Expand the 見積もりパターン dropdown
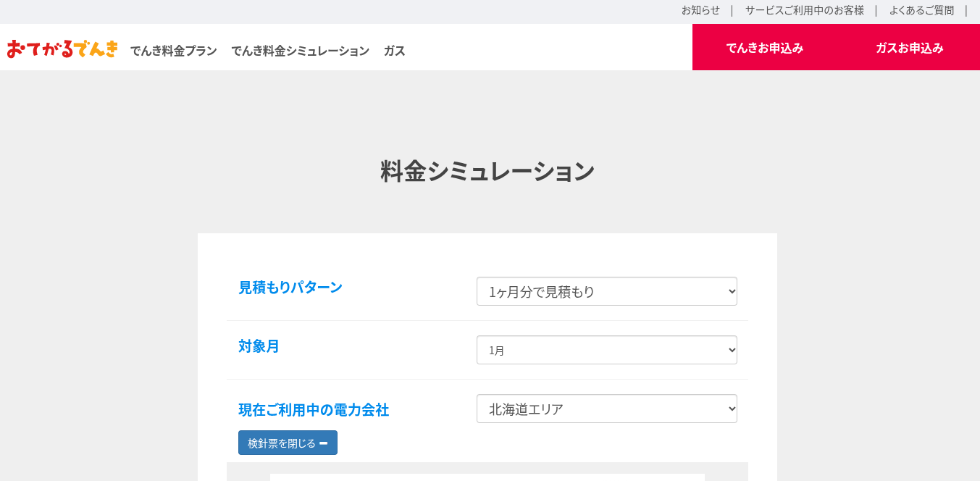This screenshot has width=980, height=481. point(606,291)
